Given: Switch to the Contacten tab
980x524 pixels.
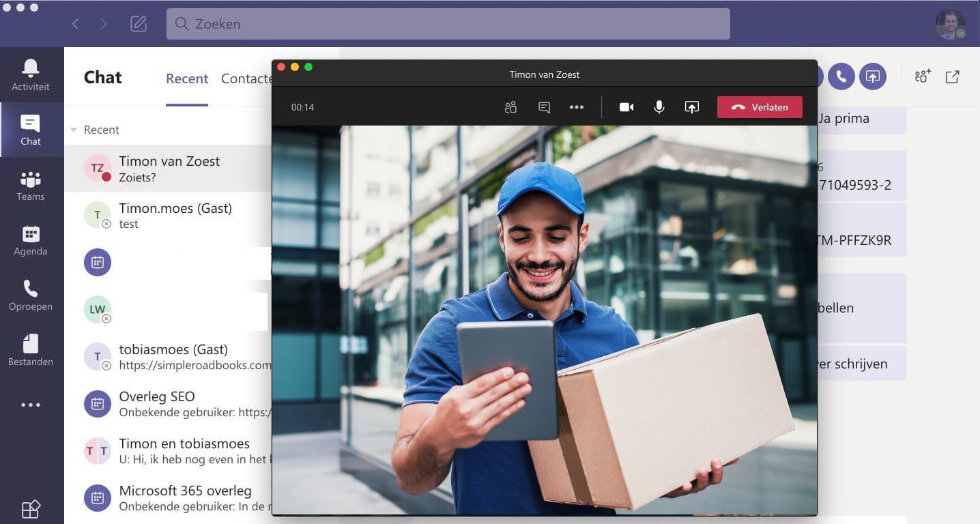Looking at the screenshot, I should pyautogui.click(x=247, y=78).
